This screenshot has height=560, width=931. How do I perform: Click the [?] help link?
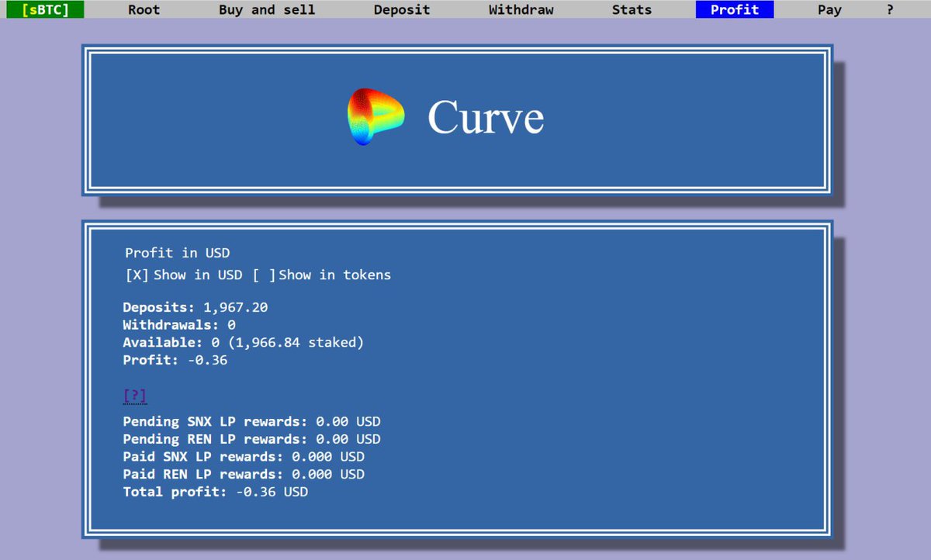tap(134, 396)
